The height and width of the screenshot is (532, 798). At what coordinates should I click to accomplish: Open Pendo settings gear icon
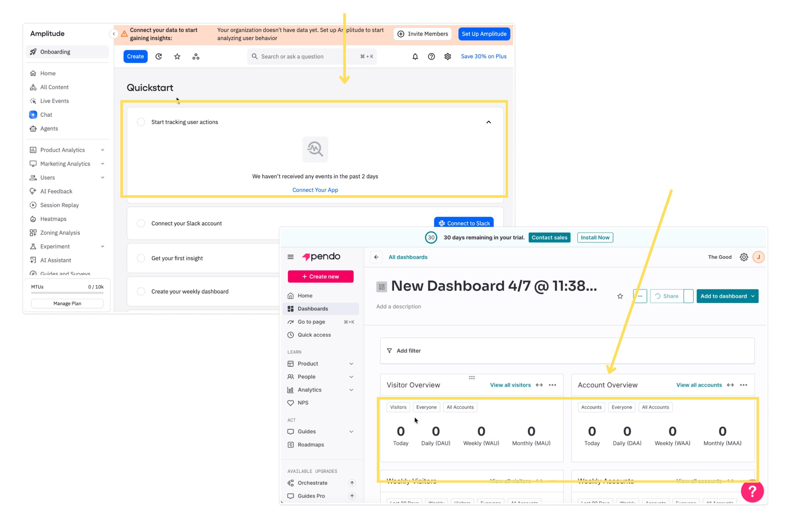pos(744,257)
